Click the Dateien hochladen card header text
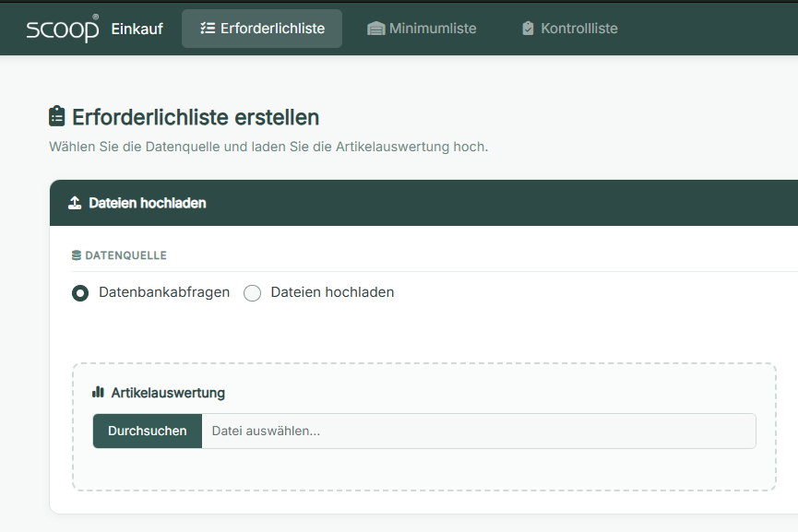 148,203
